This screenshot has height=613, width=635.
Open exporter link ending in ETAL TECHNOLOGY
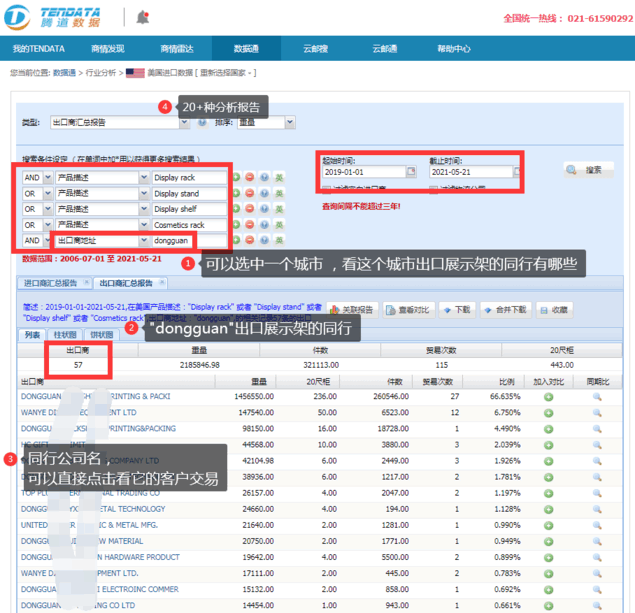[x=93, y=509]
